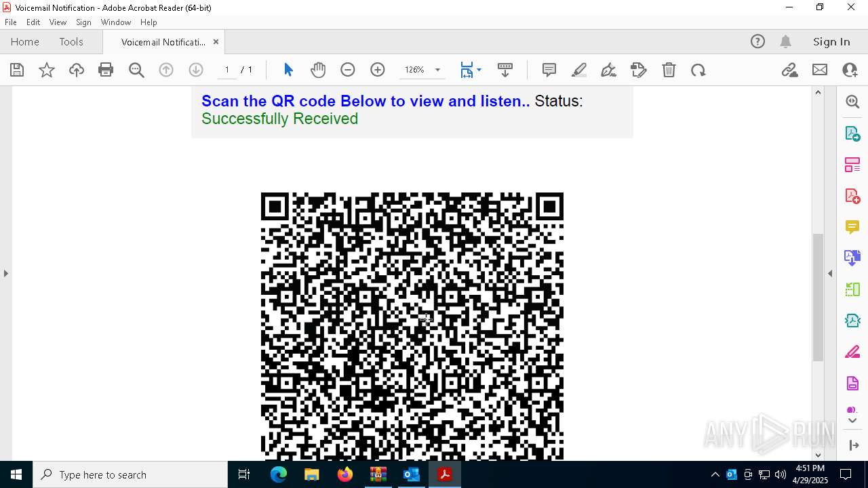Click the edit stamp toolbar icon
This screenshot has width=868, height=488.
click(639, 70)
